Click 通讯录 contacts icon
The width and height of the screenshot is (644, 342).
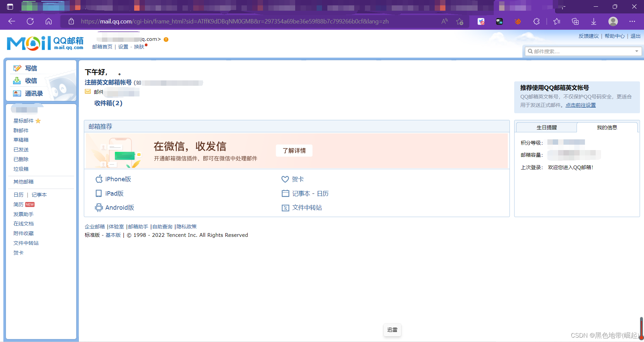point(17,93)
